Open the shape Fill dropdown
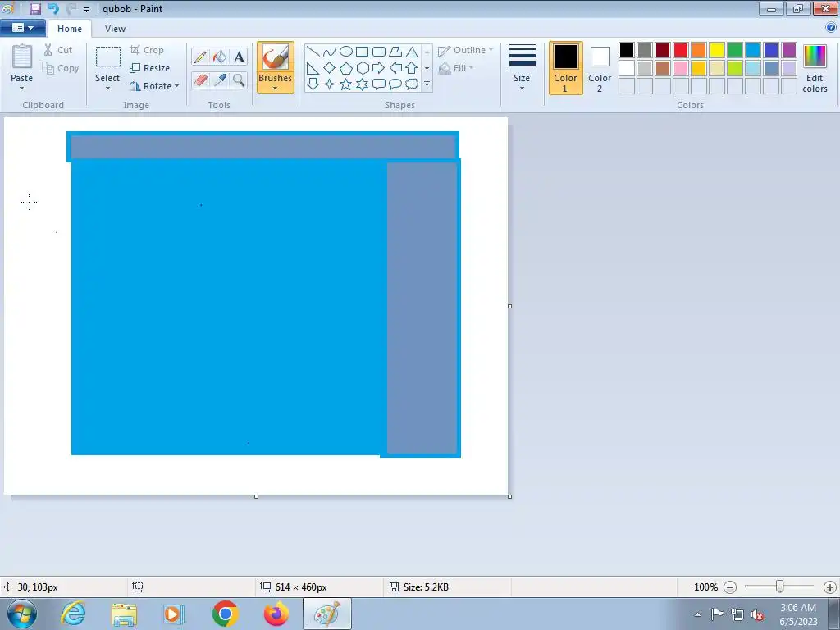 [472, 68]
